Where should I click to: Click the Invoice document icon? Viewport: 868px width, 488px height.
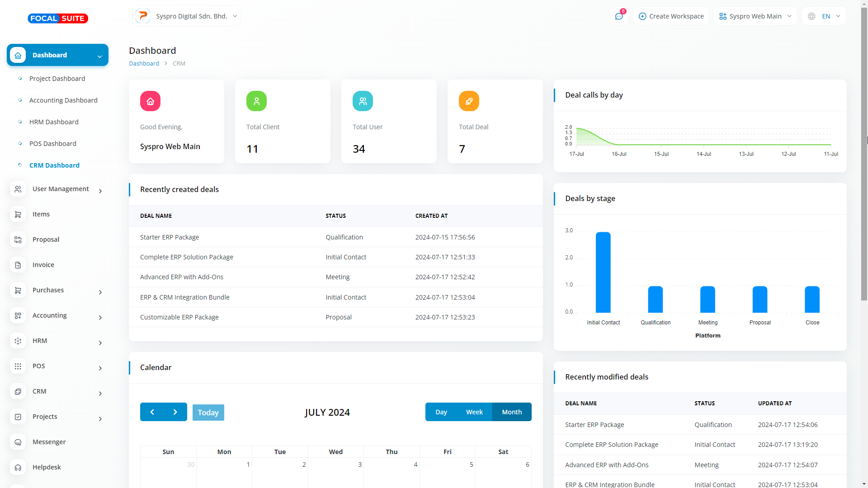point(18,265)
